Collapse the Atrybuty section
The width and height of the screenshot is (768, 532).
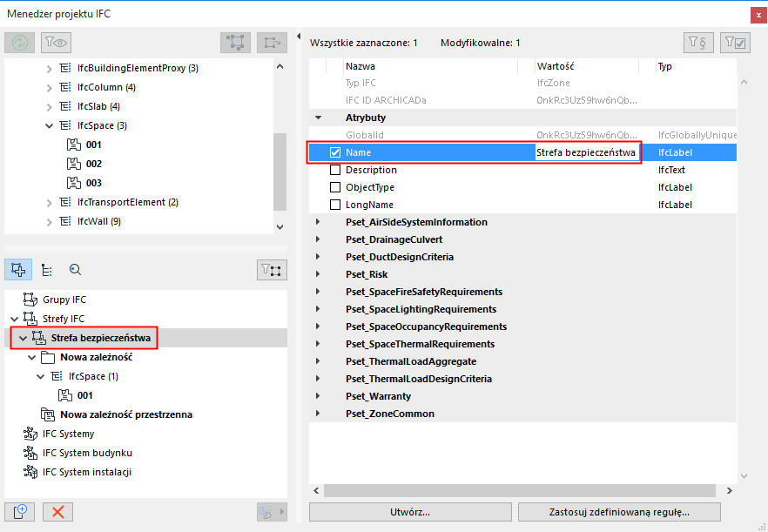tap(317, 117)
